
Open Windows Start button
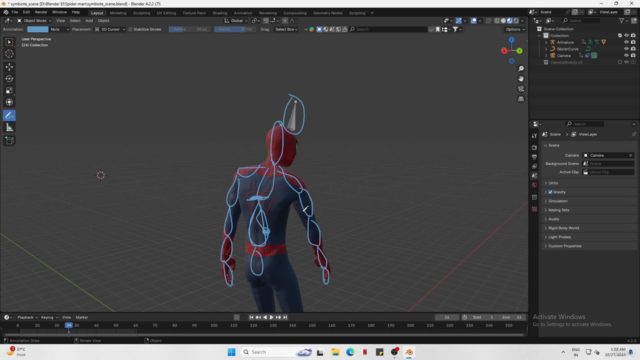point(231,352)
